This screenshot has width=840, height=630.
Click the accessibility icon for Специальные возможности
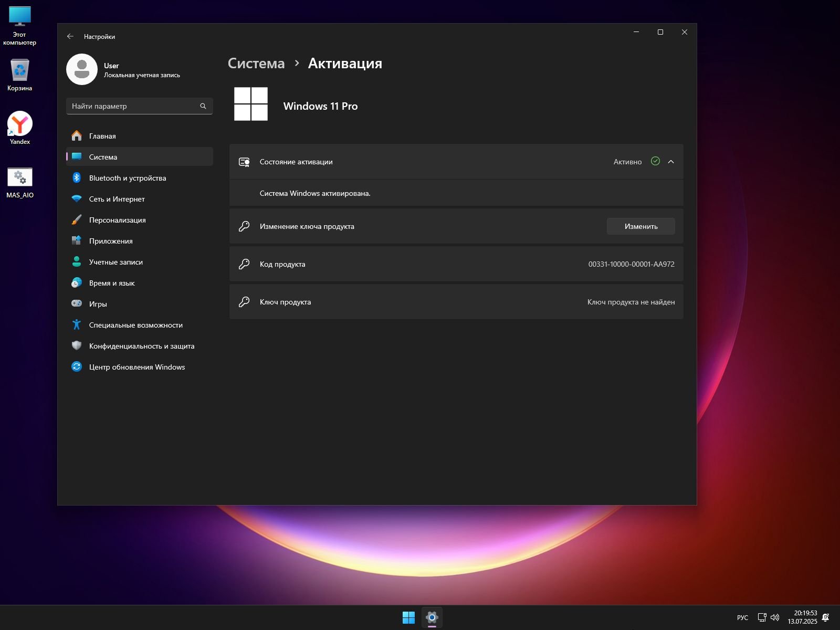77,325
